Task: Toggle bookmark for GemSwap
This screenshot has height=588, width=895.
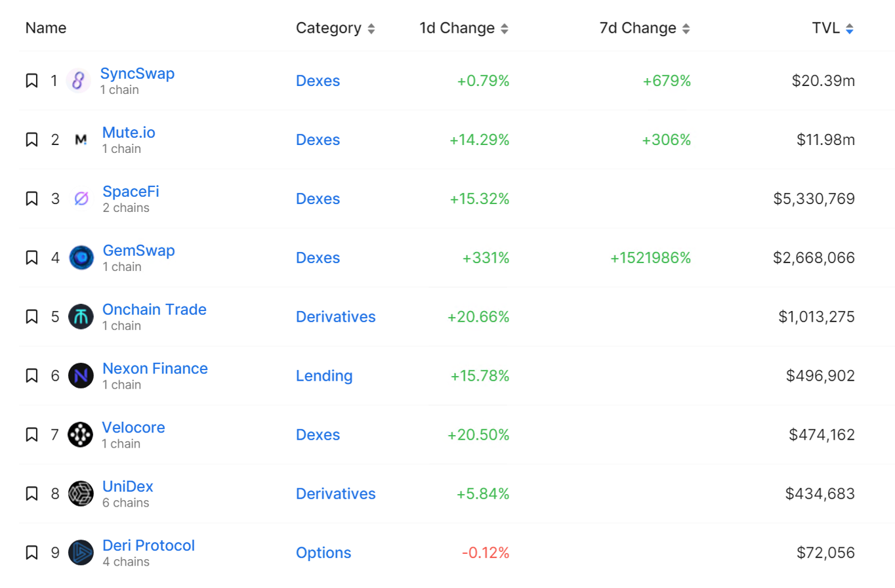Action: (31, 258)
